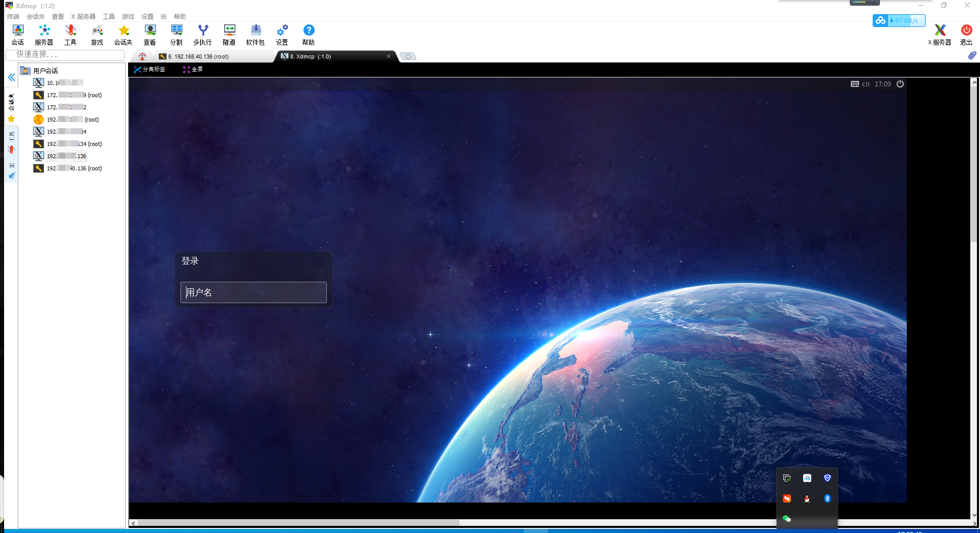This screenshot has height=533, width=980.
Task: Select the 192. session ending 40.136 (root)
Action: pos(68,168)
